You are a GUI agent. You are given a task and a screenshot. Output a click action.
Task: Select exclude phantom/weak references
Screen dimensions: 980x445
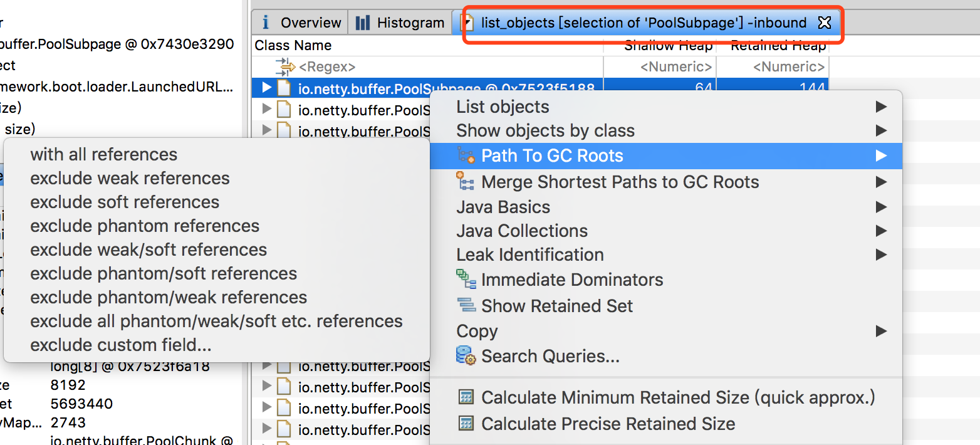217,297
